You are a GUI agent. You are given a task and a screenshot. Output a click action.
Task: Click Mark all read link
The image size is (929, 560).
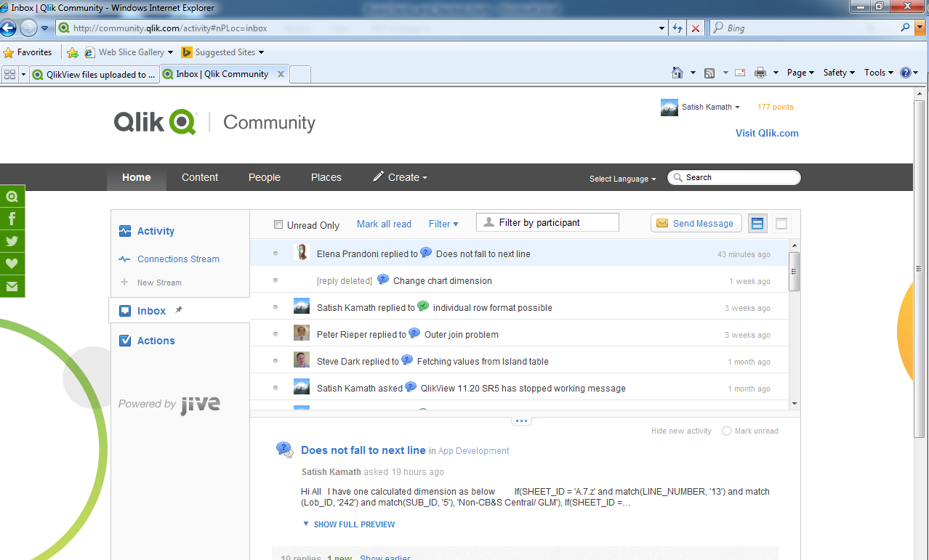tap(384, 224)
